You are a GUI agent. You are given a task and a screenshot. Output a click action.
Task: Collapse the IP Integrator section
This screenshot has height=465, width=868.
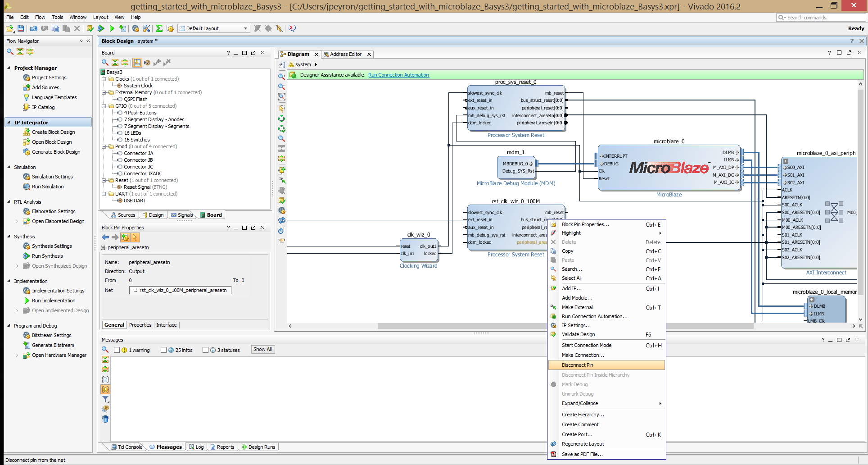point(9,122)
